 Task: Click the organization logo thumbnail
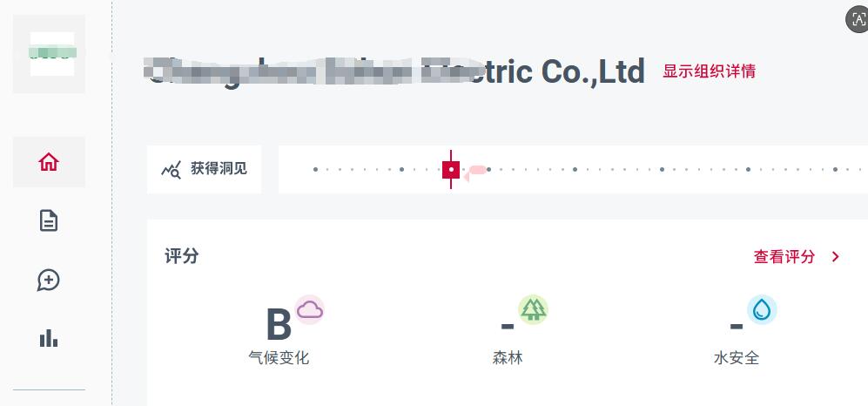[x=51, y=53]
